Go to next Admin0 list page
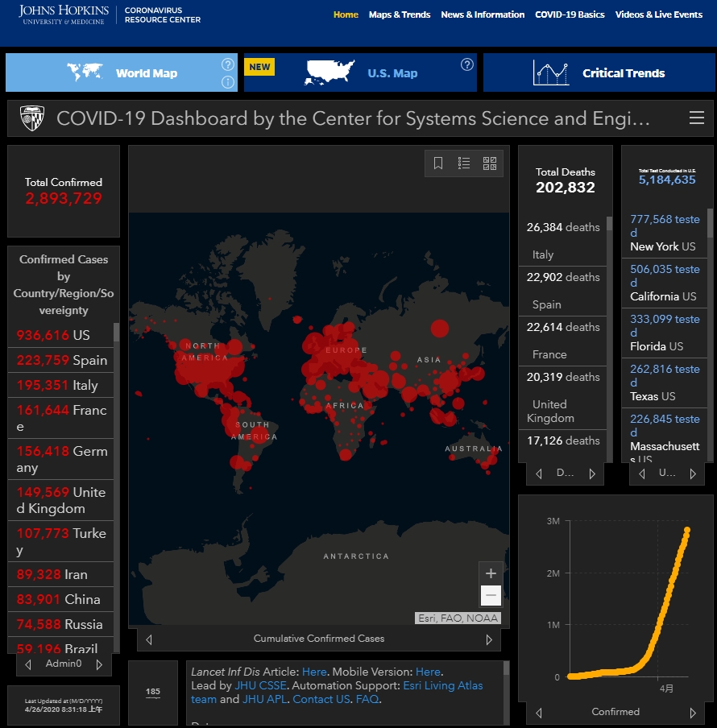The image size is (717, 728). (x=99, y=664)
